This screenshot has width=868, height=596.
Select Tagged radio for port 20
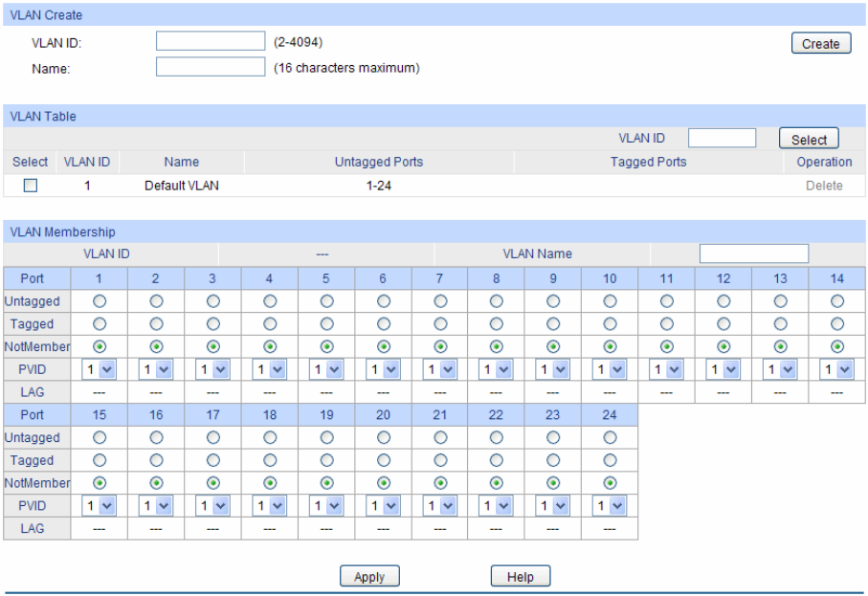point(384,461)
